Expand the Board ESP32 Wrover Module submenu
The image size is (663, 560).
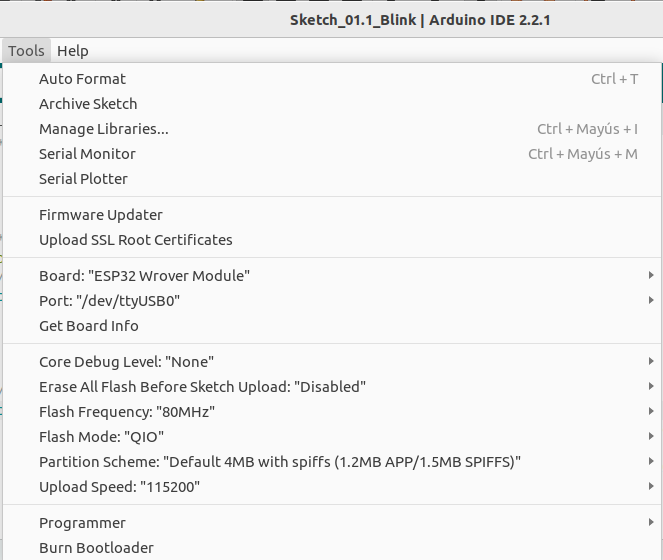tap(144, 276)
